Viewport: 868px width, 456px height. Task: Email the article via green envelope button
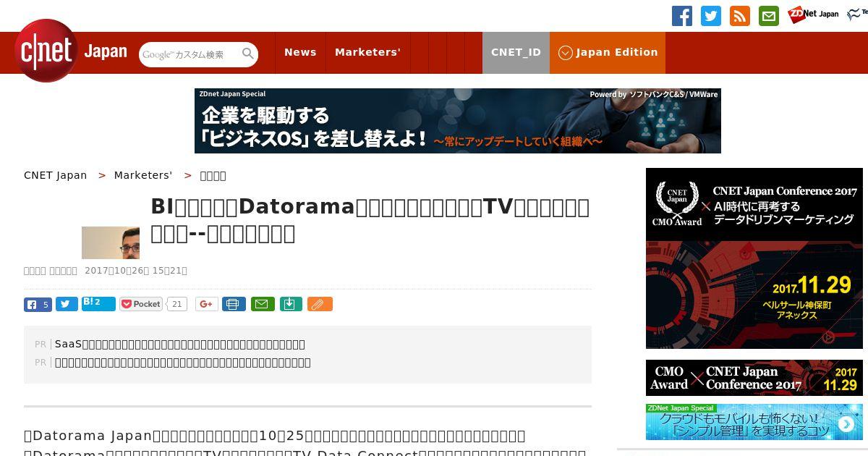click(263, 305)
